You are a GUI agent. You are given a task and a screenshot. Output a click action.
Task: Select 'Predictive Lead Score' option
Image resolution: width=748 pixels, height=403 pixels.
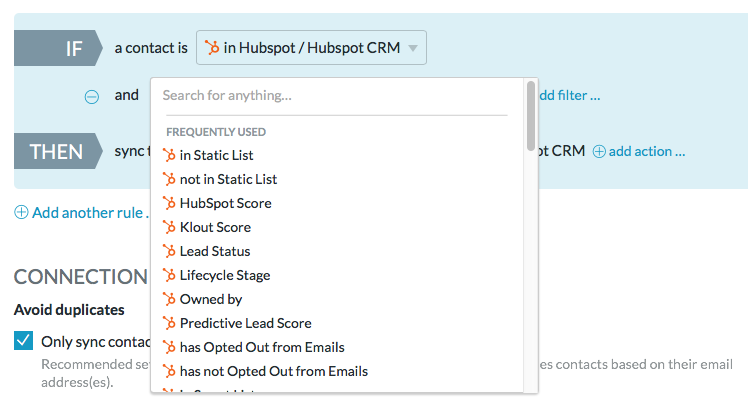click(245, 323)
